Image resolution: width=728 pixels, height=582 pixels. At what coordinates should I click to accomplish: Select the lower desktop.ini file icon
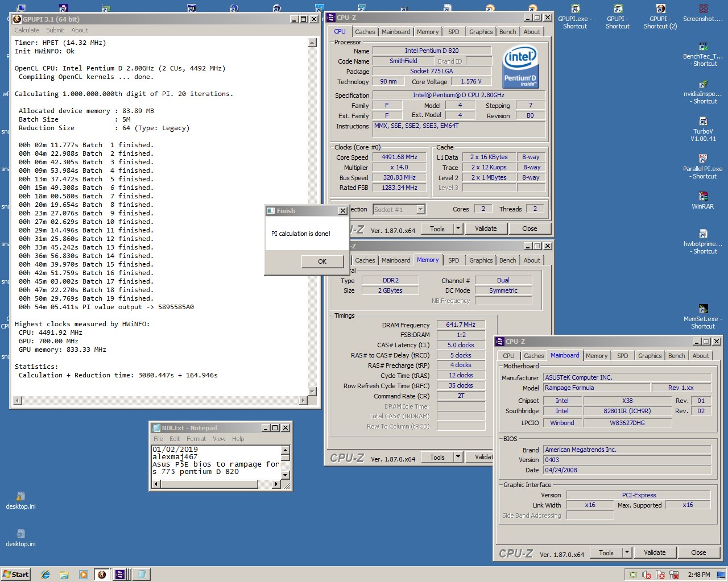[x=20, y=538]
